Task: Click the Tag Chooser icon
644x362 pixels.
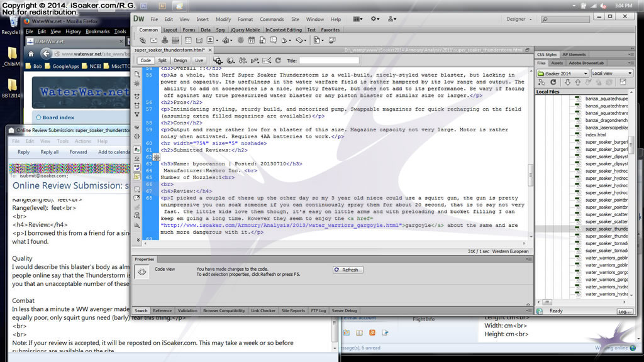Action: (x=332, y=40)
